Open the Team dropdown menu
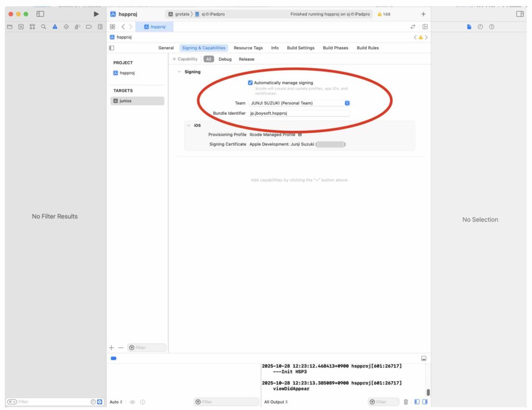The image size is (532, 410). tap(347, 103)
